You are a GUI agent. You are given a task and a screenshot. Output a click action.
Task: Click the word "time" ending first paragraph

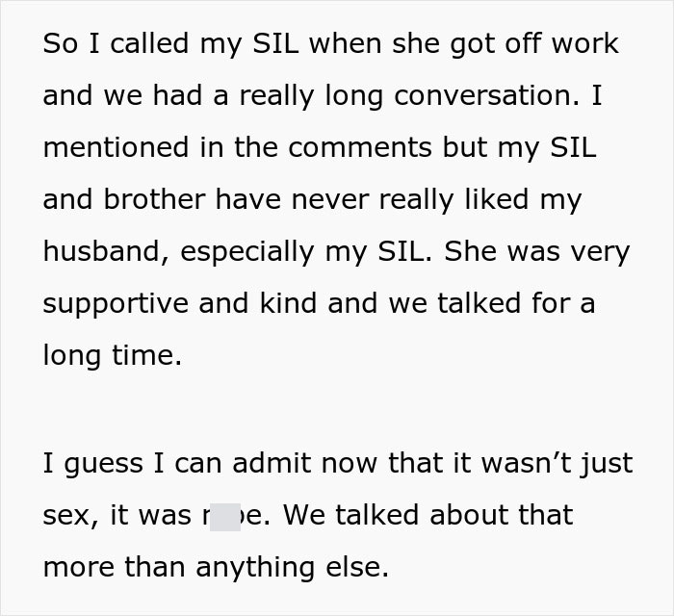[x=144, y=355]
